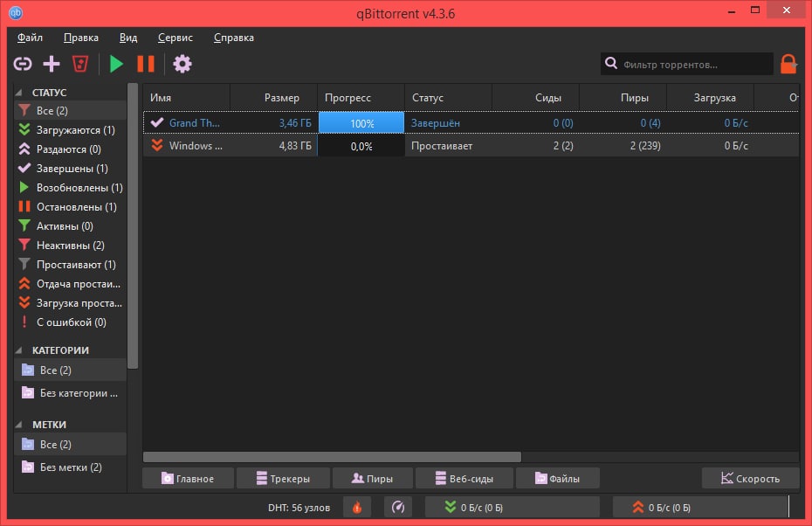Select tag filter Все (2) under МЕТКИ
The image size is (812, 526).
point(70,444)
